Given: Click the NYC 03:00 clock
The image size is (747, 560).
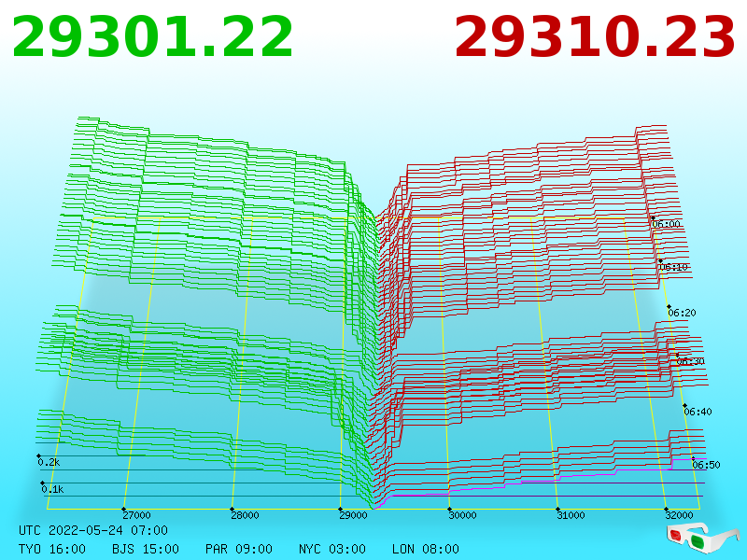Looking at the screenshot, I should click(332, 549).
